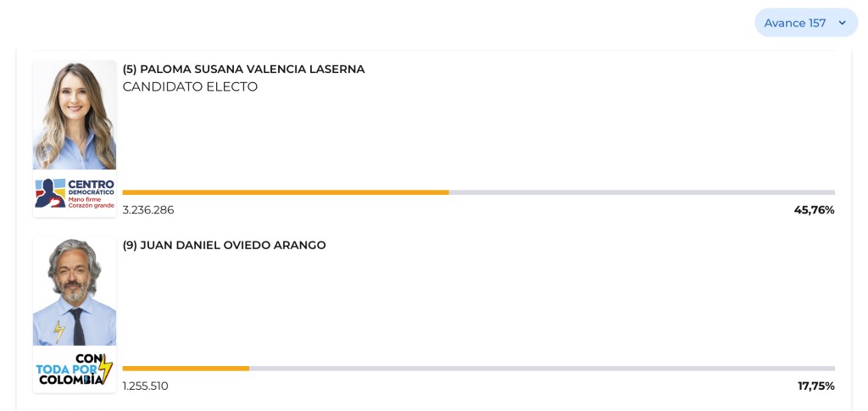Click Paloma Valencia's candidate photo

point(75,115)
